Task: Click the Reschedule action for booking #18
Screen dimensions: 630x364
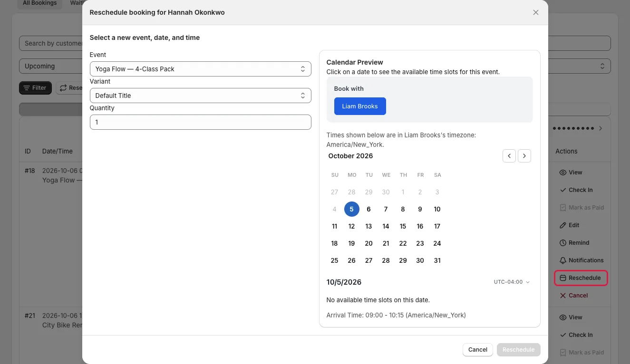Action: click(x=581, y=278)
